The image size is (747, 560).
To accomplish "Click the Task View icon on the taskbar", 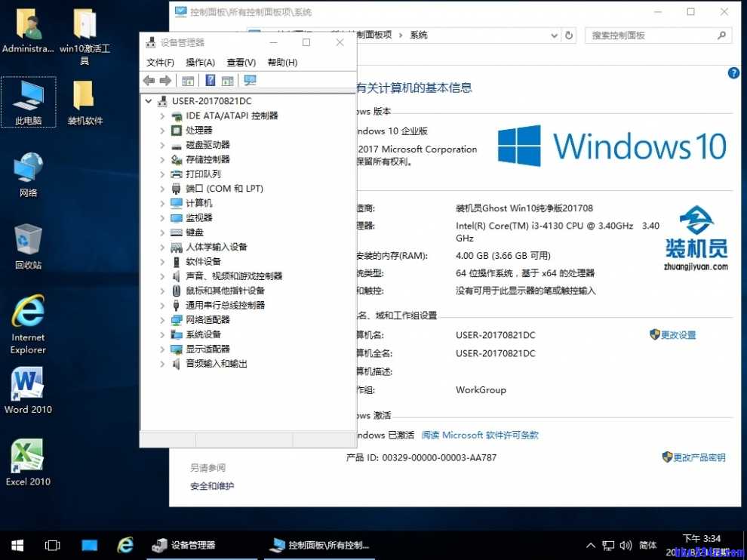I will pos(52,545).
